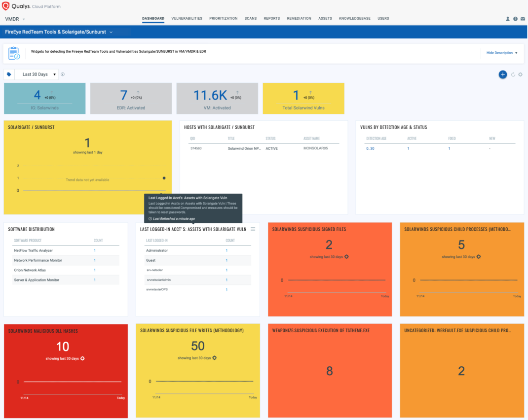Collapse the description with Hide Description
The image size is (528, 420).
pos(502,53)
